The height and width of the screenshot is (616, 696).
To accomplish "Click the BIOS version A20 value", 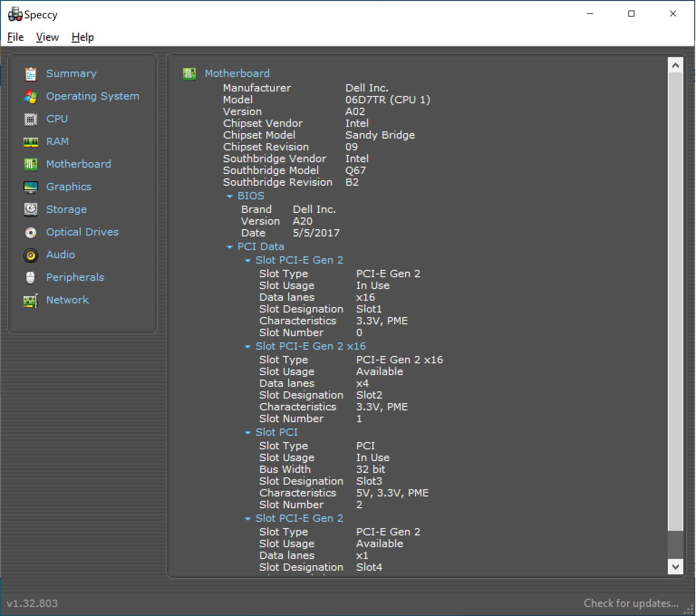I will coord(303,221).
